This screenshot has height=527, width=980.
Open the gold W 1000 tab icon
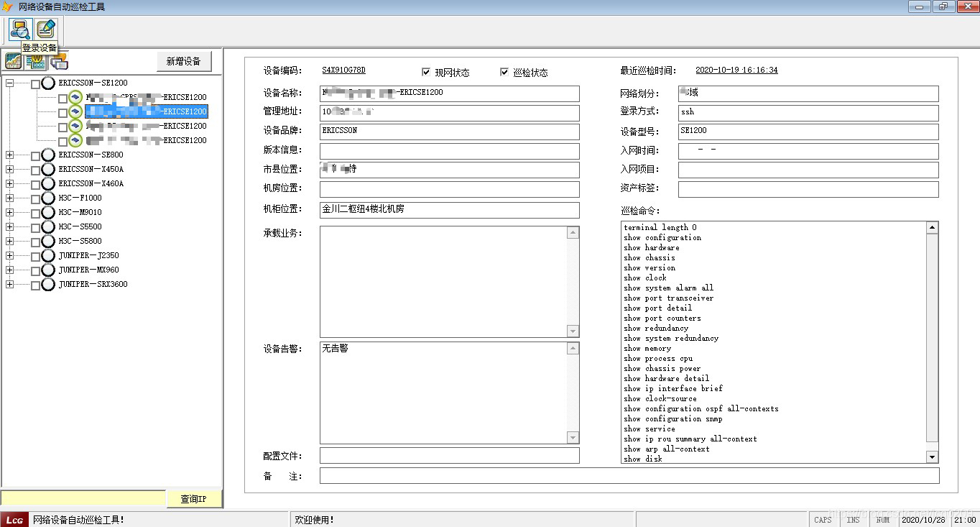35,62
